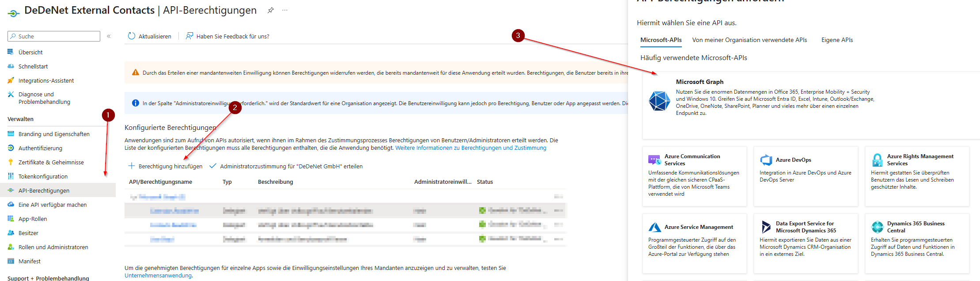Viewport: 980px width, 281px height.
Task: Grant Administratorzustimmung für DeDeNet GmbH
Action: coord(291,166)
